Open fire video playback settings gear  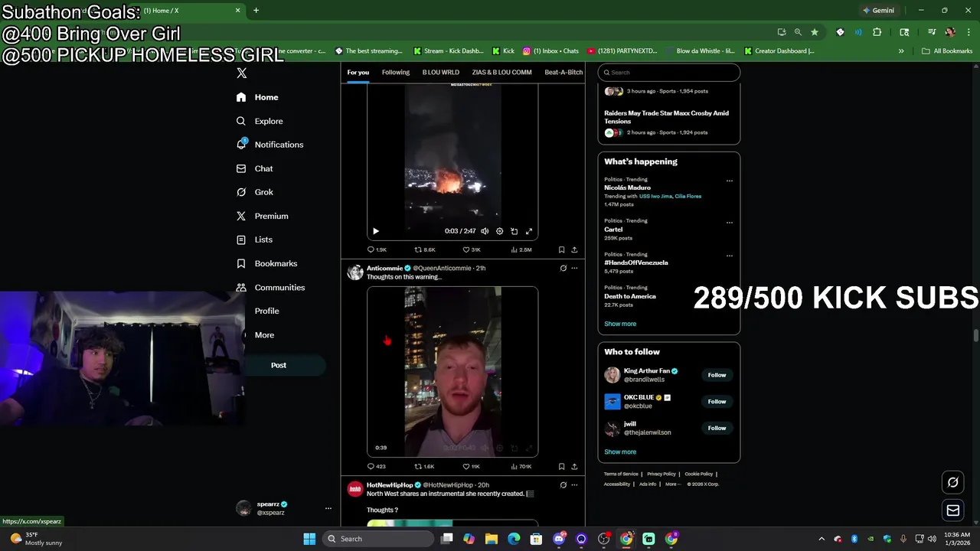click(499, 231)
